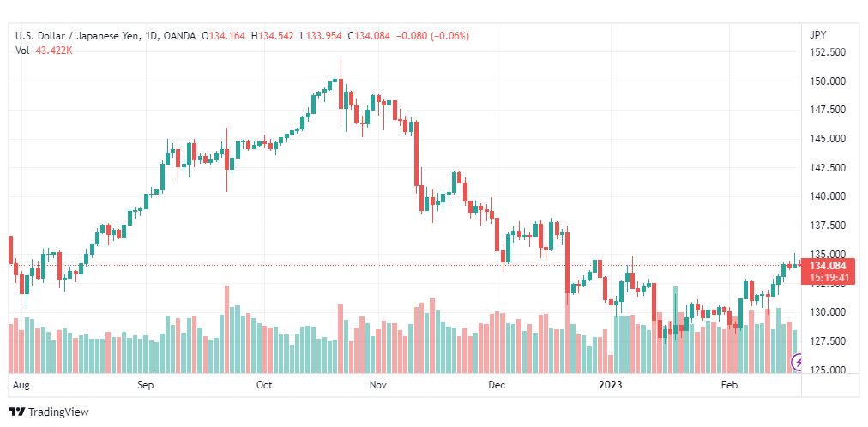
Task: Click the U.S. Dollar / Japanese Yen title
Action: click(x=78, y=36)
